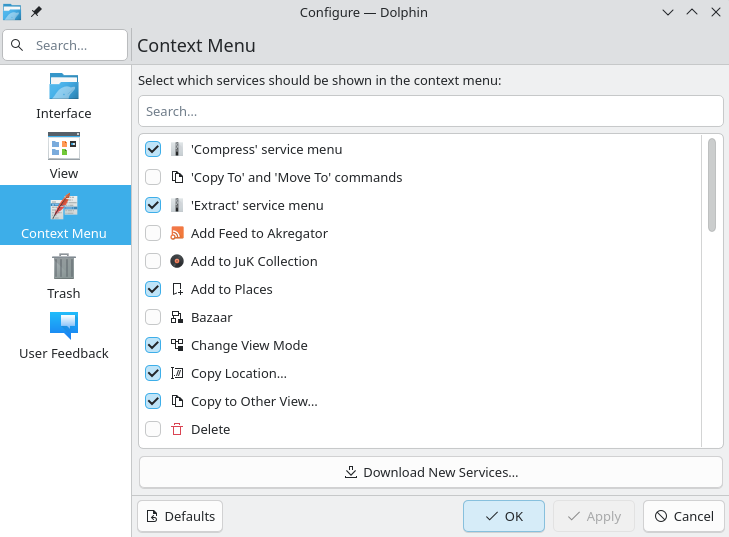Screen dimensions: 729x537
Task: Select the Context Menu sidebar icon
Action: tap(64, 206)
